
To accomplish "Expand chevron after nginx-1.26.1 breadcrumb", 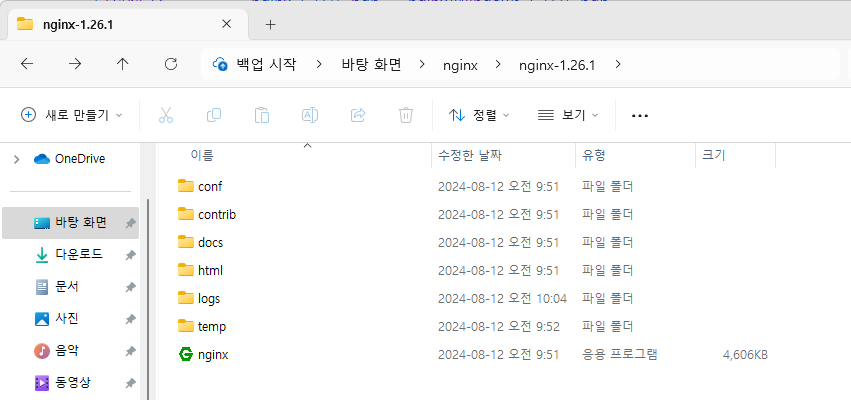I will [618, 65].
